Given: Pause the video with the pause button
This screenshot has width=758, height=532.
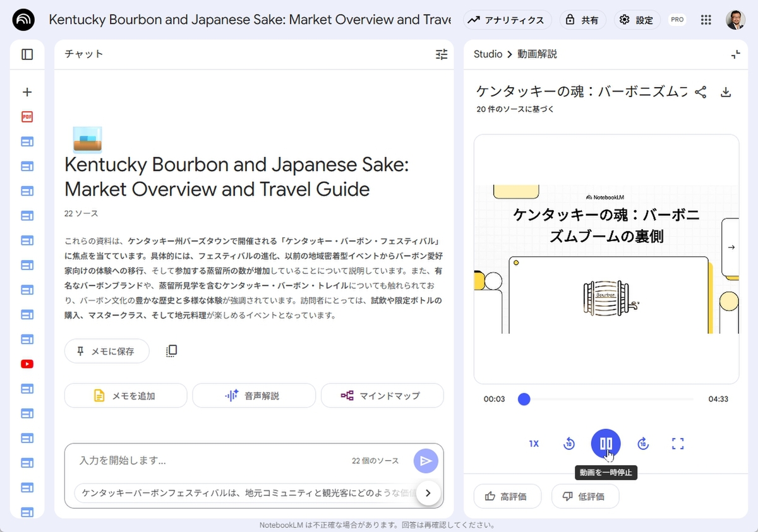Looking at the screenshot, I should (606, 444).
